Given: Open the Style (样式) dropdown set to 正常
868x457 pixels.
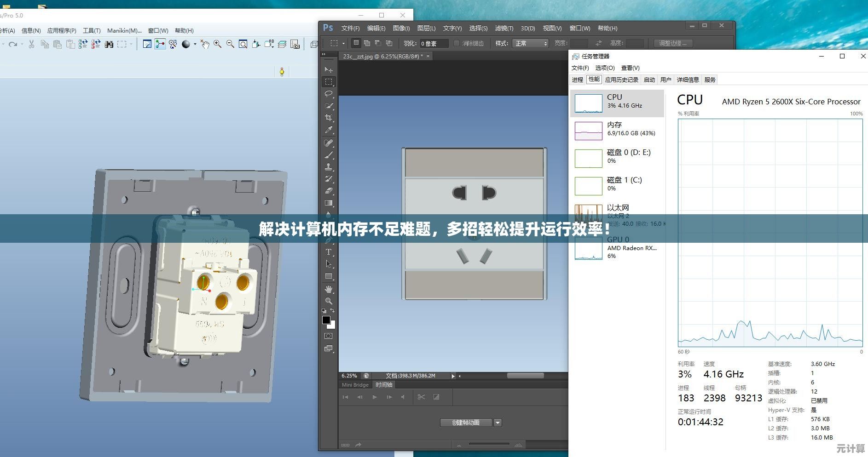Looking at the screenshot, I should [531, 43].
